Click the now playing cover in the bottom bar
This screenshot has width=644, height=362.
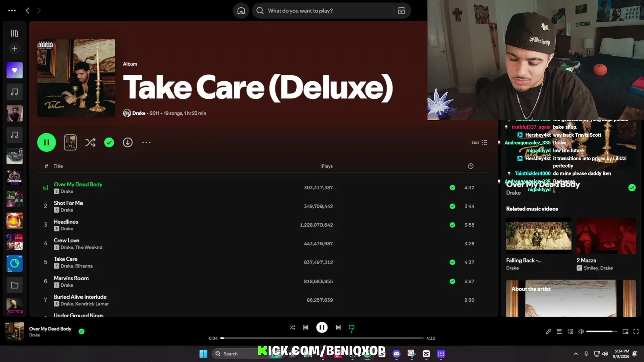pos(14,331)
